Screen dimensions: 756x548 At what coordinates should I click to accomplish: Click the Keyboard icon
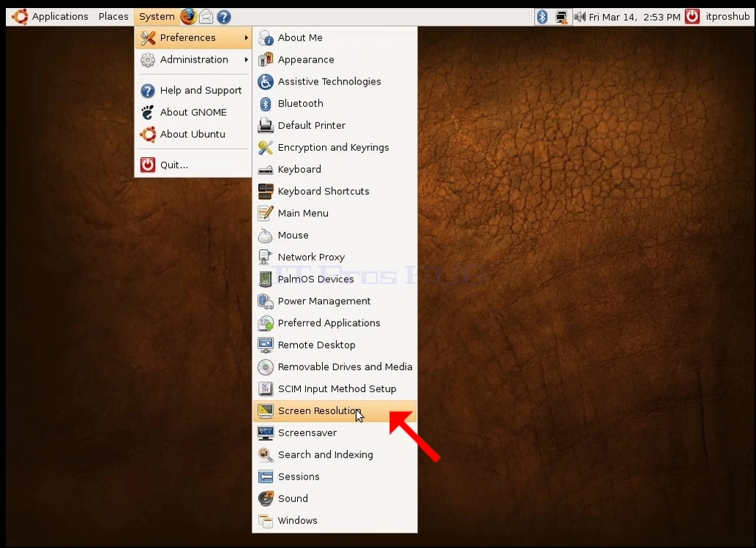tap(265, 170)
